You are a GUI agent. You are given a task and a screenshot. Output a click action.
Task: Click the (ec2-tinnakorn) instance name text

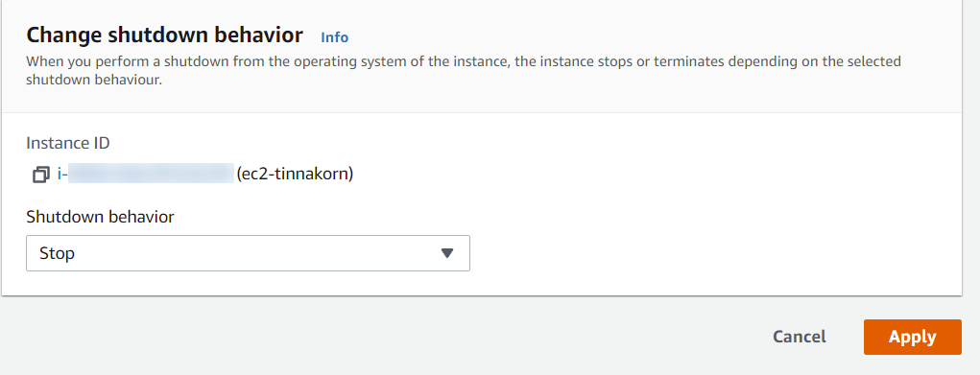pos(295,174)
